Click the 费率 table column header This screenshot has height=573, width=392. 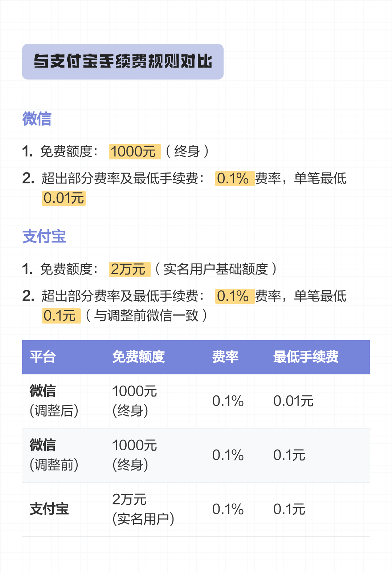click(225, 357)
